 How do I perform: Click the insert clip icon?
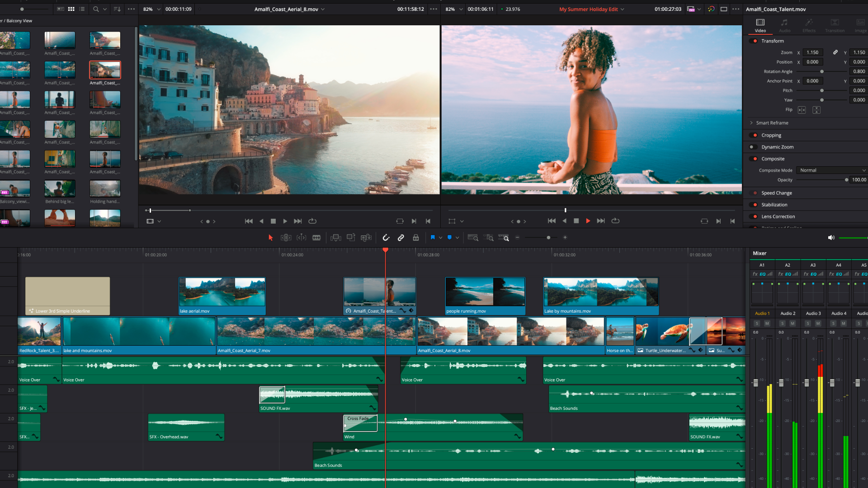(x=335, y=238)
